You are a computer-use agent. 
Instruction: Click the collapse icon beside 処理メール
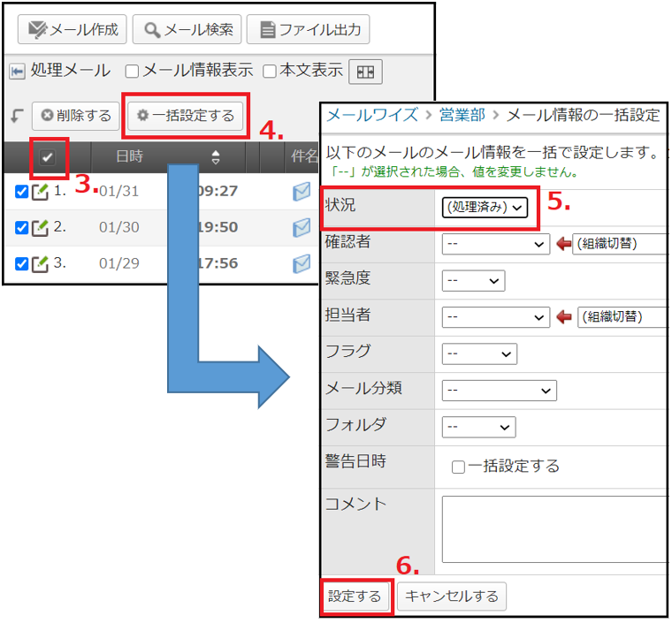click(17, 72)
